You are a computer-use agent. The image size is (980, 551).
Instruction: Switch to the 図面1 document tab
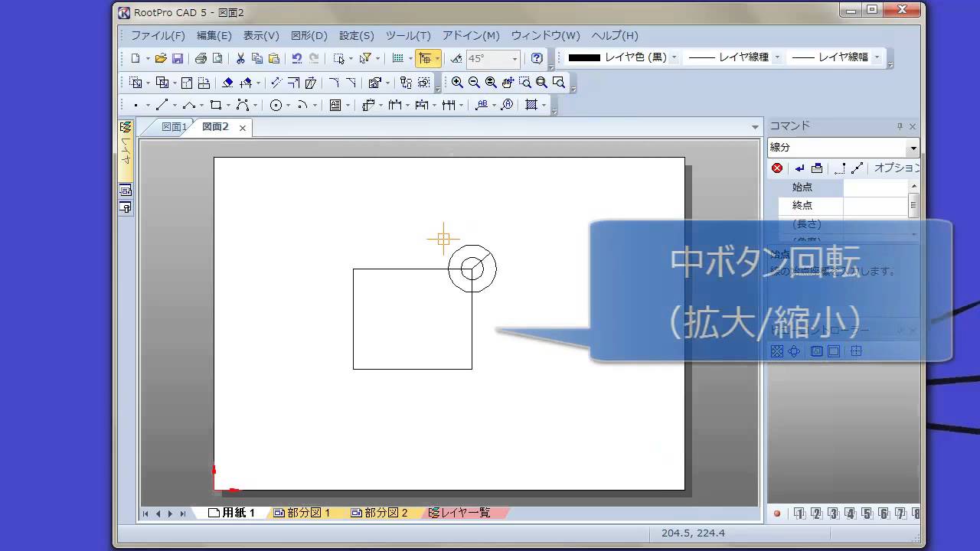[x=174, y=128]
